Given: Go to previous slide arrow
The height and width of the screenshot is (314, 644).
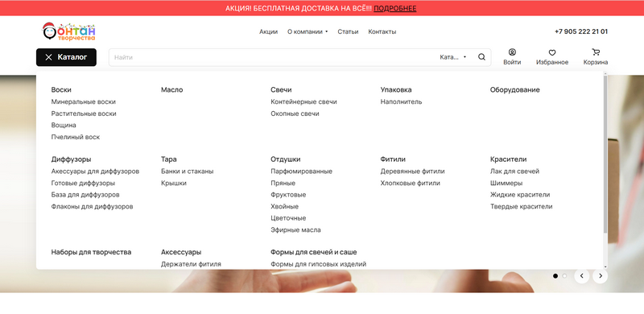Looking at the screenshot, I should tap(581, 276).
